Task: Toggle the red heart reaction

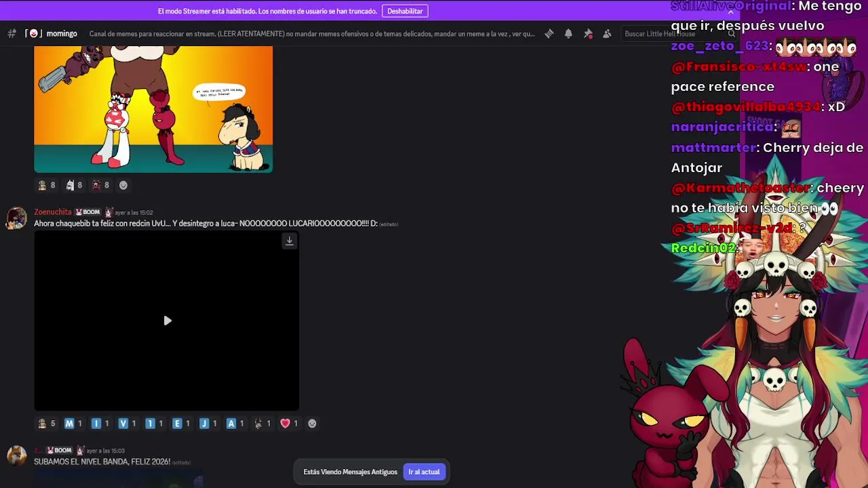Action: pos(290,424)
